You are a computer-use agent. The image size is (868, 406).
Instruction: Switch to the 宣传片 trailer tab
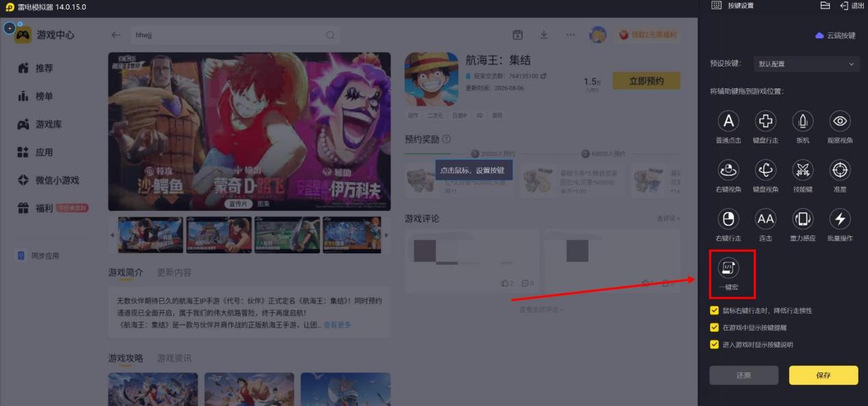coord(238,204)
